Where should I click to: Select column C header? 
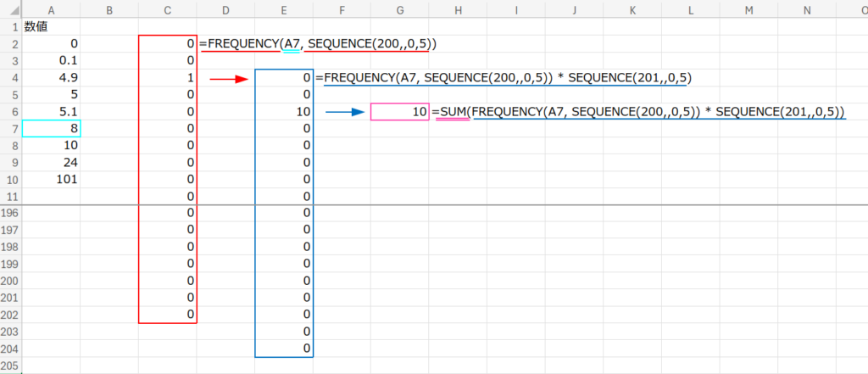tap(168, 9)
